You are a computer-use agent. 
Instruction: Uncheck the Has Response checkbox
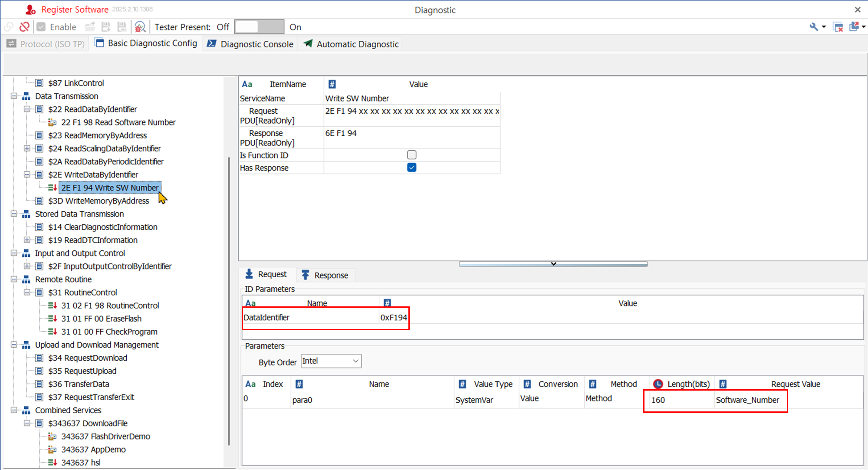coord(411,168)
